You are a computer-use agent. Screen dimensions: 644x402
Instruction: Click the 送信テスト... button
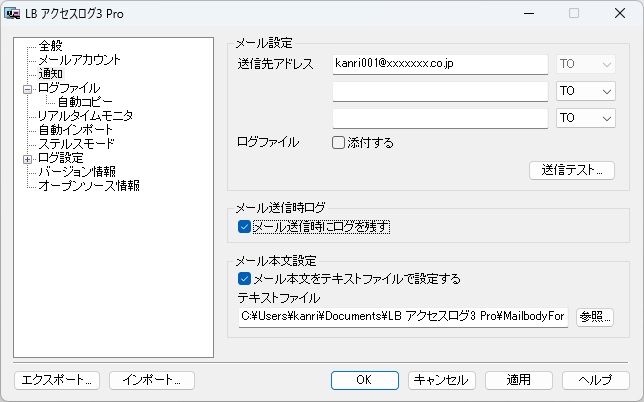(572, 170)
